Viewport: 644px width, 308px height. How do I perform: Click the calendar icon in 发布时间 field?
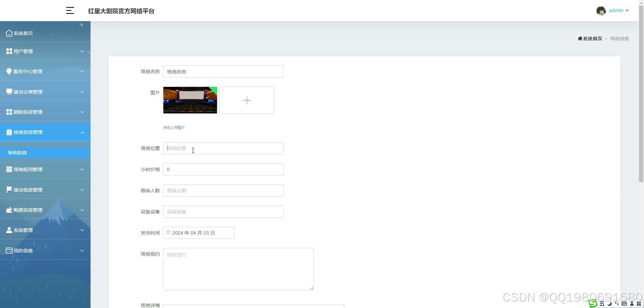[168, 233]
